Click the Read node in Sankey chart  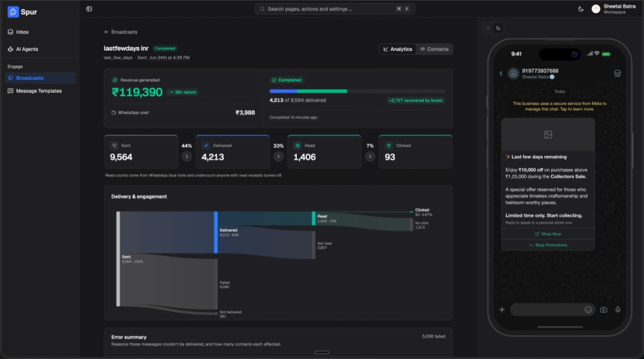314,218
